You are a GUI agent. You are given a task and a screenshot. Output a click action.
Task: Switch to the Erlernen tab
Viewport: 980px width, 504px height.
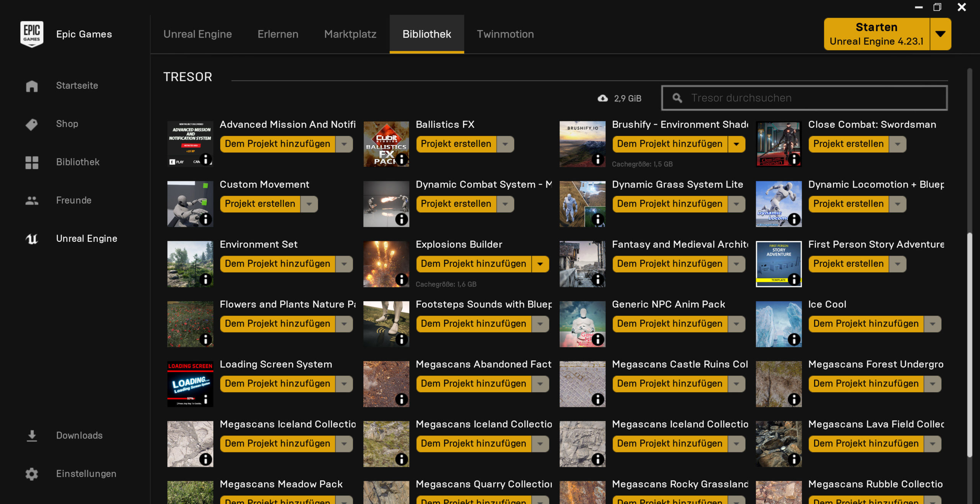pyautogui.click(x=278, y=34)
